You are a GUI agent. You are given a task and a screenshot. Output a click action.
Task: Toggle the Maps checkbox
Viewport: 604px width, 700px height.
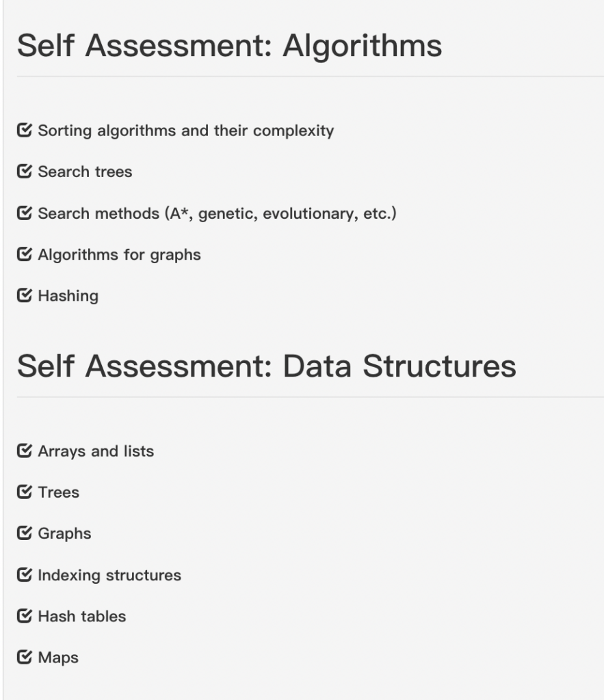[25, 657]
